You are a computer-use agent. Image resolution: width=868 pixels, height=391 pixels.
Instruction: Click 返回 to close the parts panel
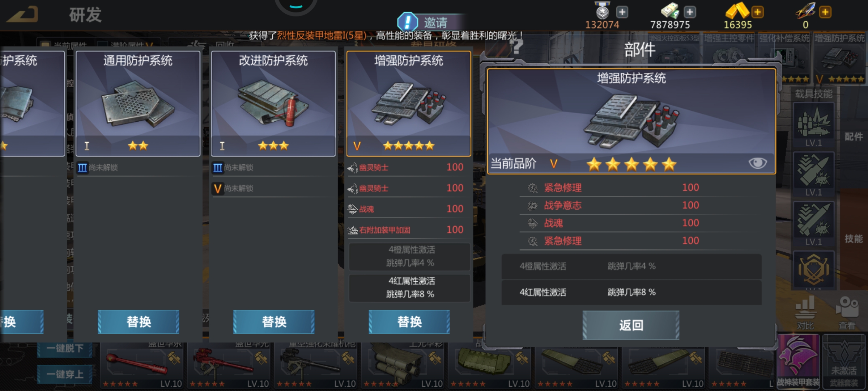click(x=631, y=325)
